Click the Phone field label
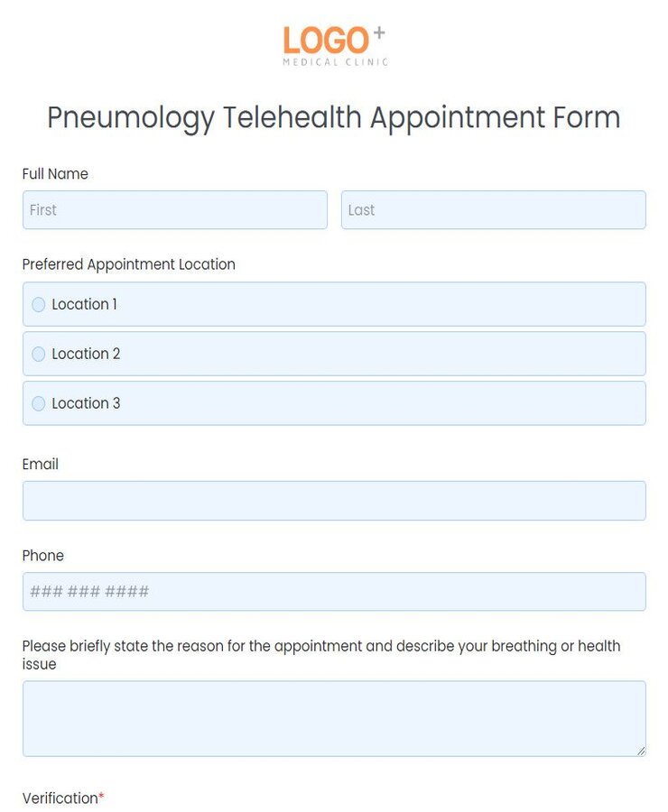The height and width of the screenshot is (812, 668). (x=42, y=556)
